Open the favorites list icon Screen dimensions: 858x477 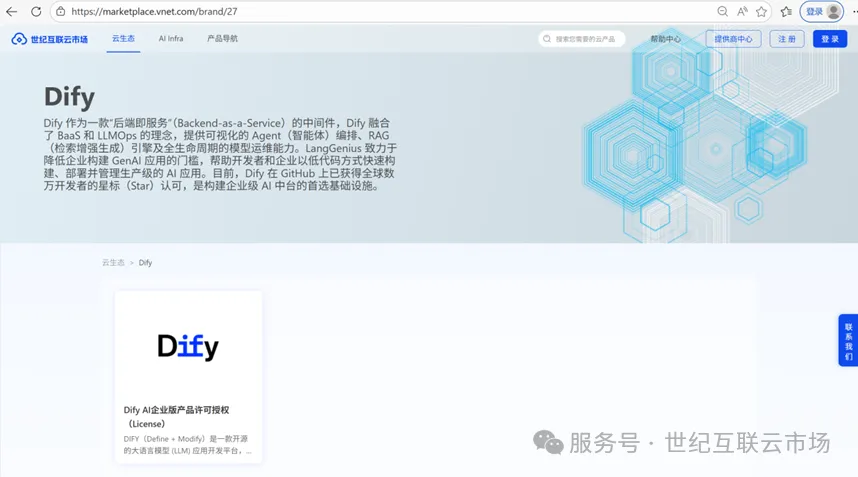[786, 11]
